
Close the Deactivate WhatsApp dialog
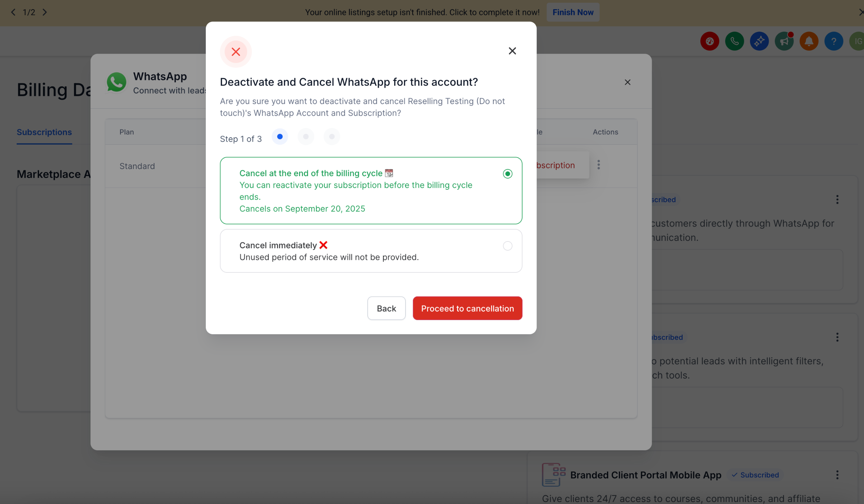point(512,51)
